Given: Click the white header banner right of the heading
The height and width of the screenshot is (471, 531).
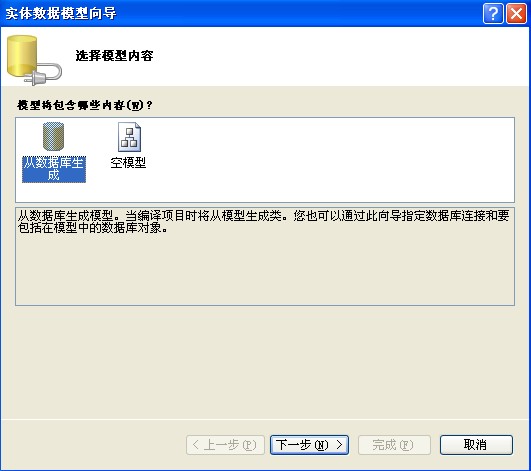Looking at the screenshot, I should click(x=339, y=56).
